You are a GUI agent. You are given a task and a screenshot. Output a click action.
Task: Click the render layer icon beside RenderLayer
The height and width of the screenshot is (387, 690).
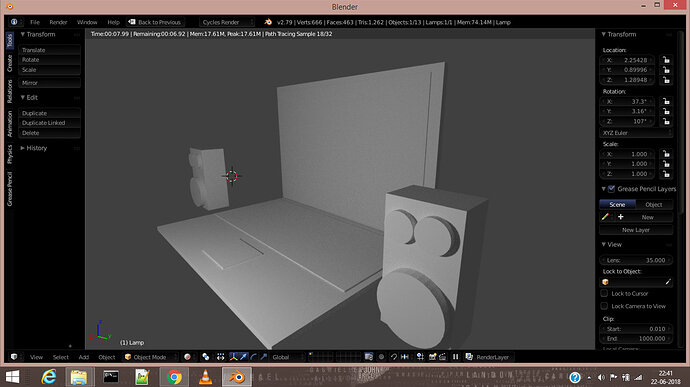tap(469, 357)
